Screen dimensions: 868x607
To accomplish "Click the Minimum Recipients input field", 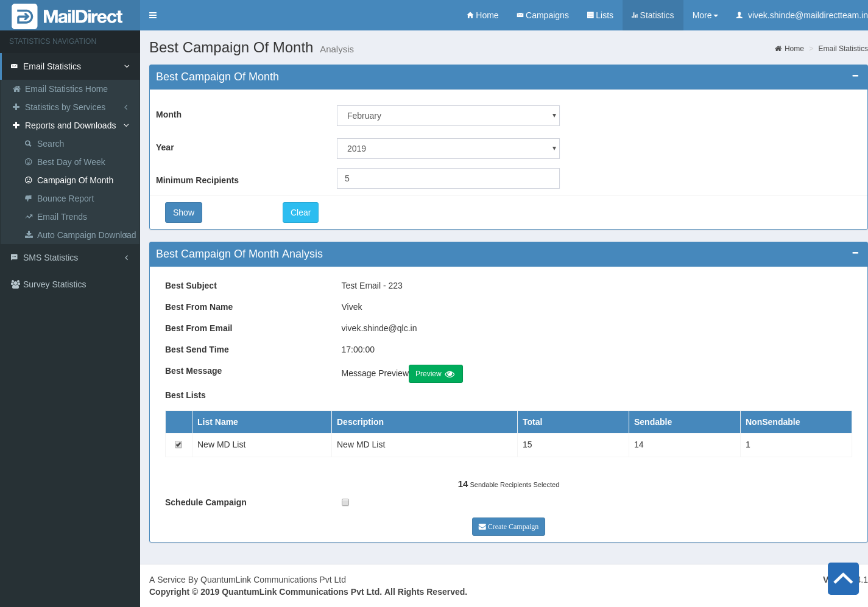I will click(x=448, y=178).
